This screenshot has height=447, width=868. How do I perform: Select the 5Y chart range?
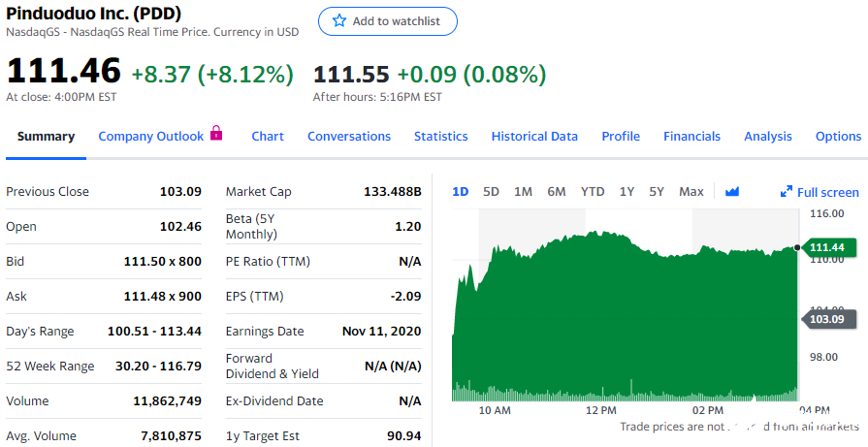(656, 191)
